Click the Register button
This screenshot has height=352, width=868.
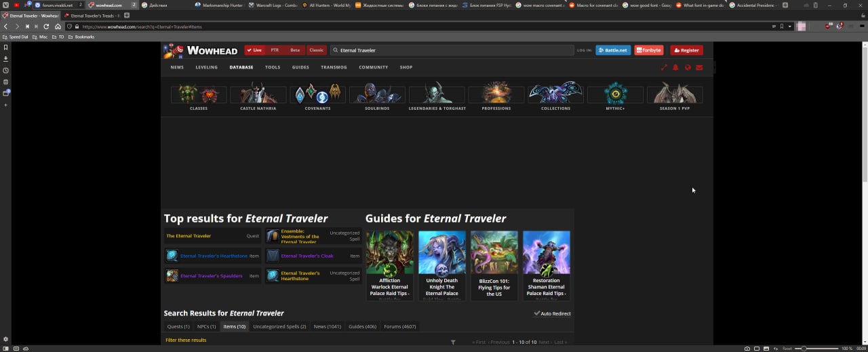(686, 50)
